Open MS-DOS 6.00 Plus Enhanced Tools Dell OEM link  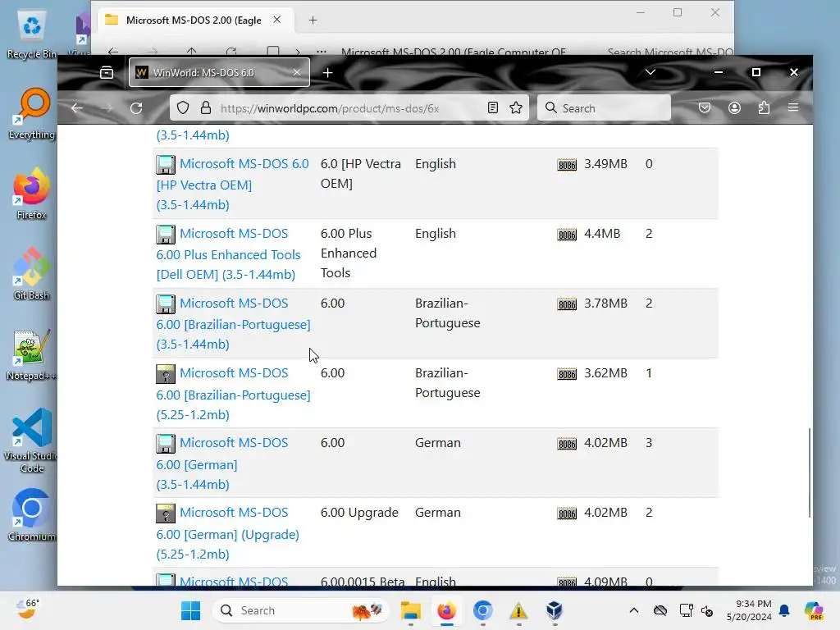[228, 254]
